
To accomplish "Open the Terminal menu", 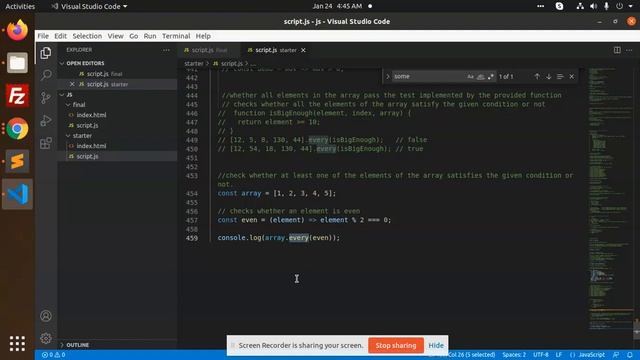I will click(176, 36).
